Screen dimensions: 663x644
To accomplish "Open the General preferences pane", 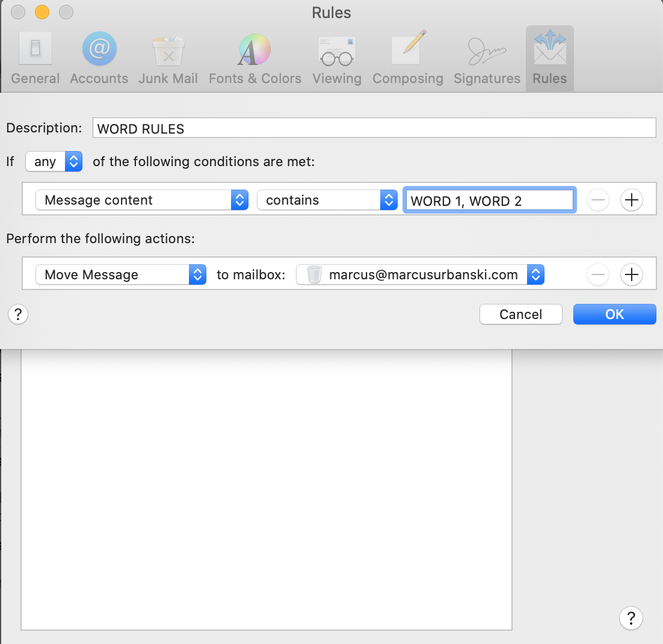I will click(x=35, y=58).
